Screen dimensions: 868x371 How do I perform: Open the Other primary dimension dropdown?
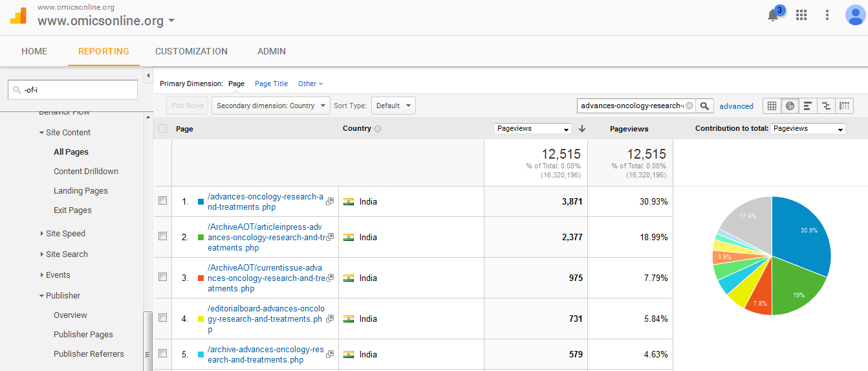coord(310,84)
